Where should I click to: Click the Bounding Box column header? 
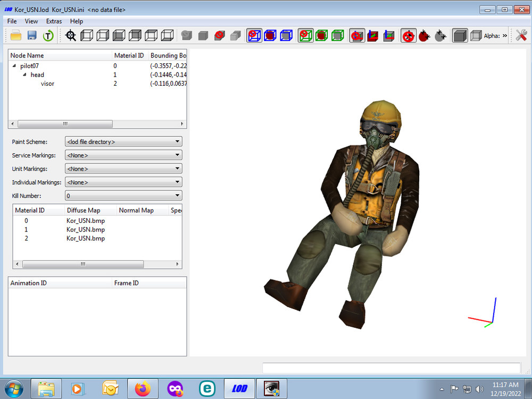click(x=167, y=55)
